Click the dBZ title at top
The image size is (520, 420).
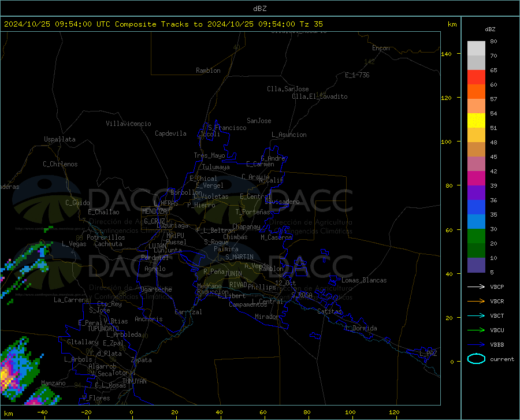259,9
